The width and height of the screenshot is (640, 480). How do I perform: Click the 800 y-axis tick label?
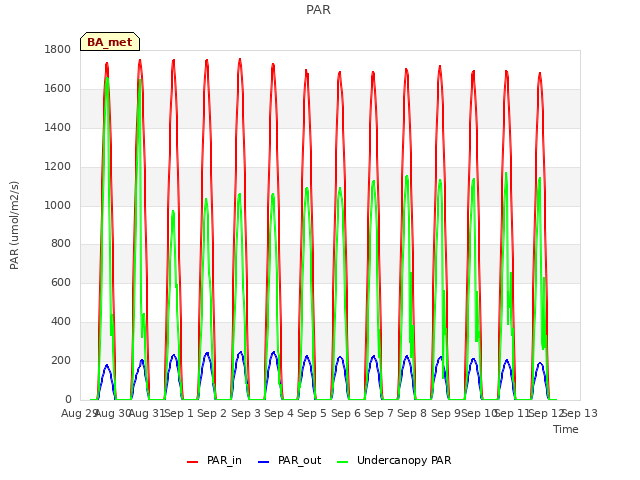[x=61, y=244]
